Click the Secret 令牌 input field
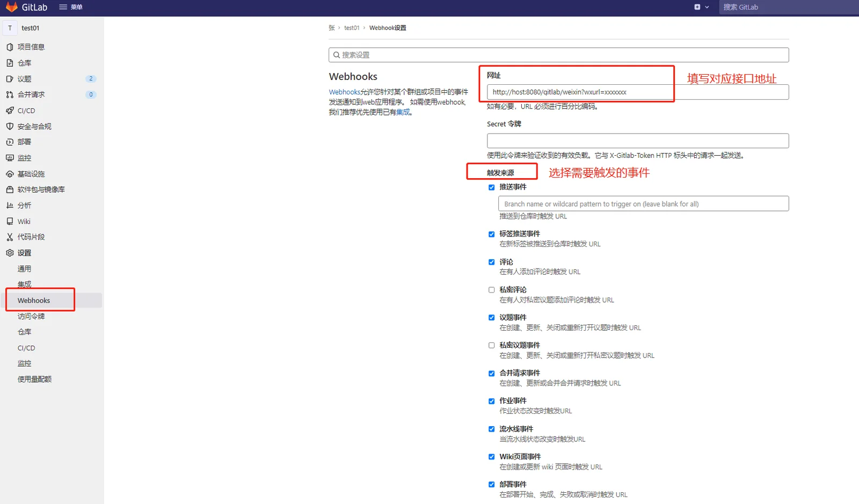 pyautogui.click(x=638, y=141)
